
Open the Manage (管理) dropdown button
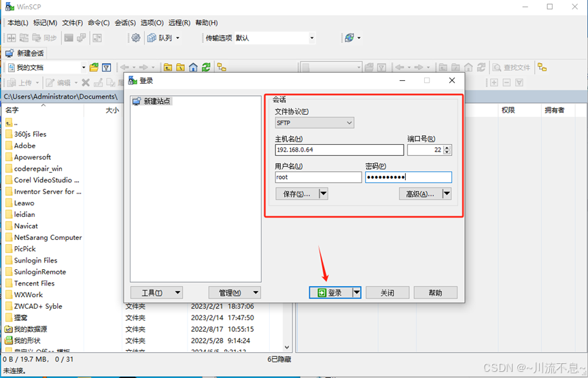(x=235, y=292)
